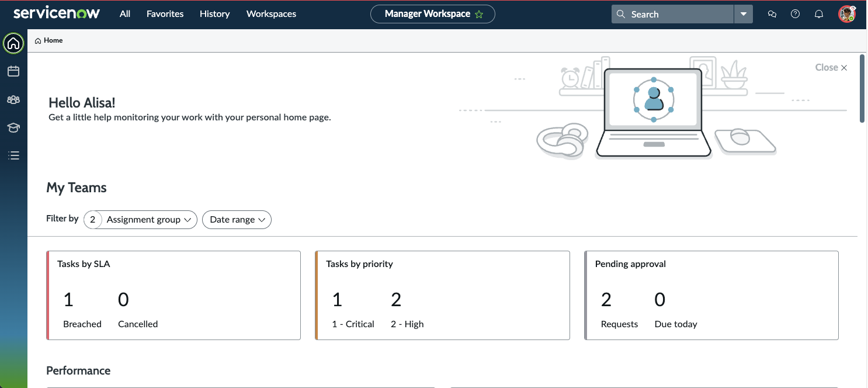This screenshot has width=868, height=388.
Task: Open the calendar schedule sidebar icon
Action: [x=13, y=71]
